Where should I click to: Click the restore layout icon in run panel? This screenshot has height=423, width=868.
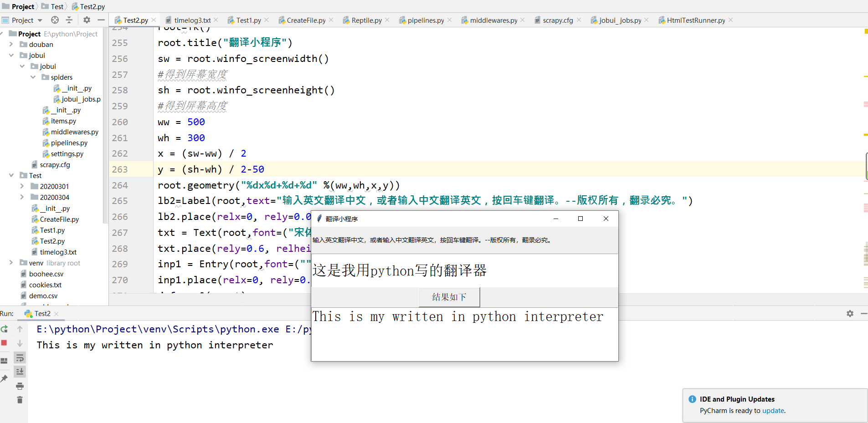(x=5, y=360)
